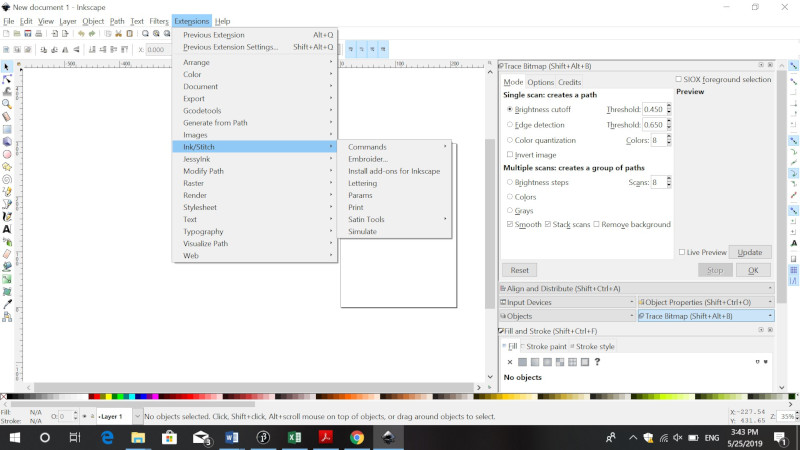Image resolution: width=800 pixels, height=450 pixels.
Task: Click the Undo arrow icon
Action: [81, 34]
